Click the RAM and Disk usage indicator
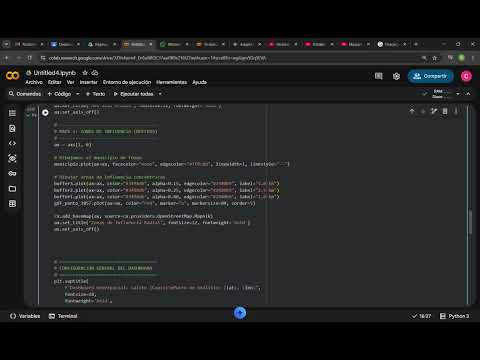480x360 pixels. point(438,94)
